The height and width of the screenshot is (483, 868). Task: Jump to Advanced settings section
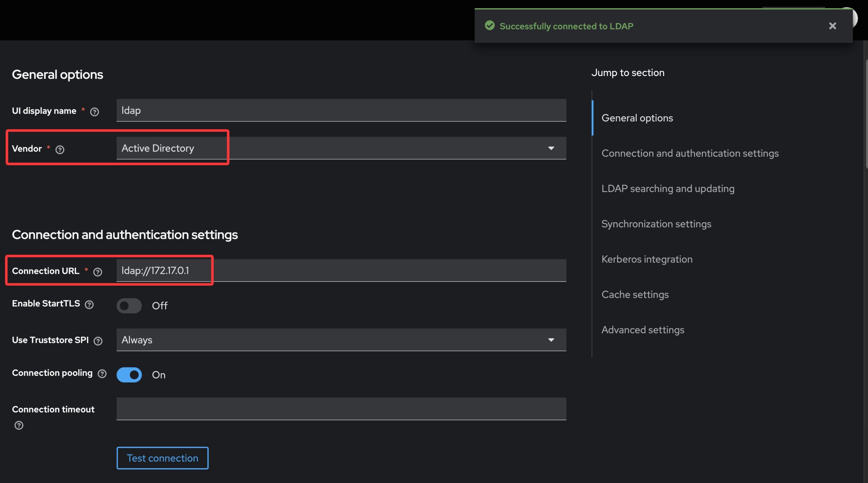pyautogui.click(x=643, y=330)
